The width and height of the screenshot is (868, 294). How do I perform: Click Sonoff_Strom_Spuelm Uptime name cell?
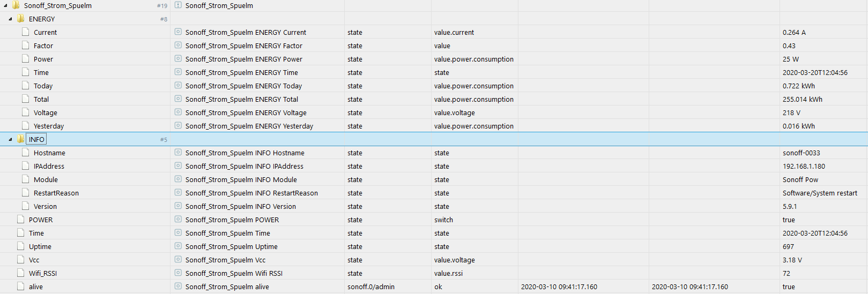coord(232,246)
